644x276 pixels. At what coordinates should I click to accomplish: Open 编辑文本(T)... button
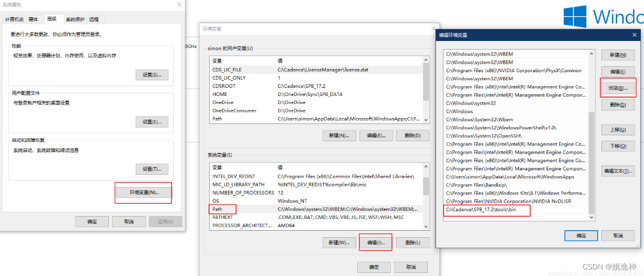[618, 171]
